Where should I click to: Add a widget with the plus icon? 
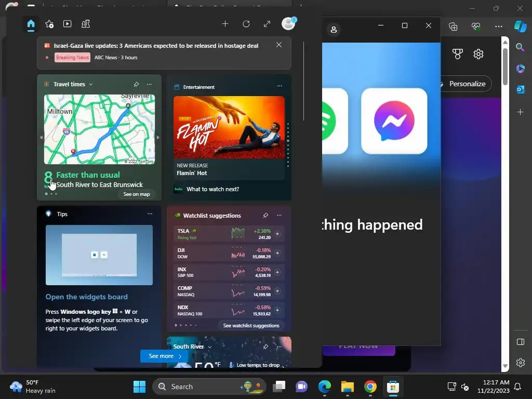point(225,24)
